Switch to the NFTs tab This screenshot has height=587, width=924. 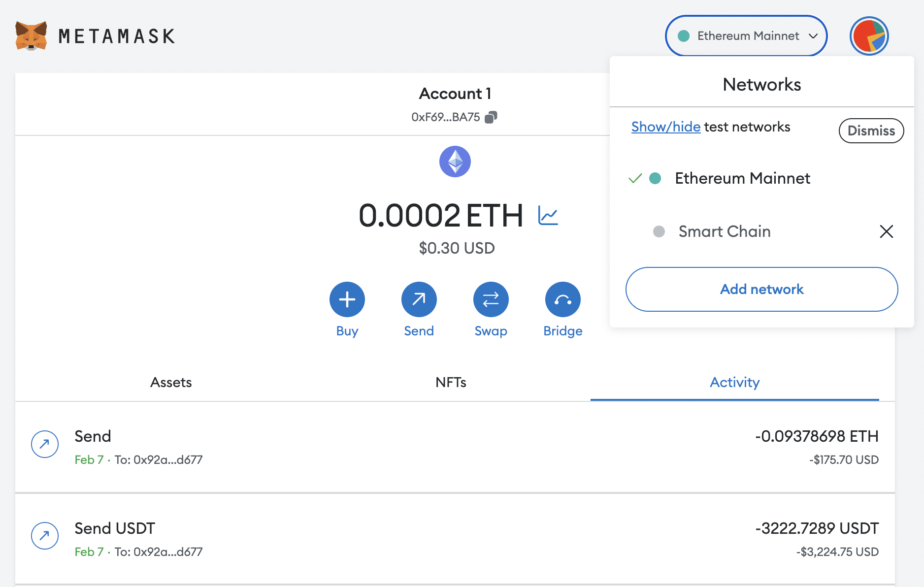(x=451, y=382)
